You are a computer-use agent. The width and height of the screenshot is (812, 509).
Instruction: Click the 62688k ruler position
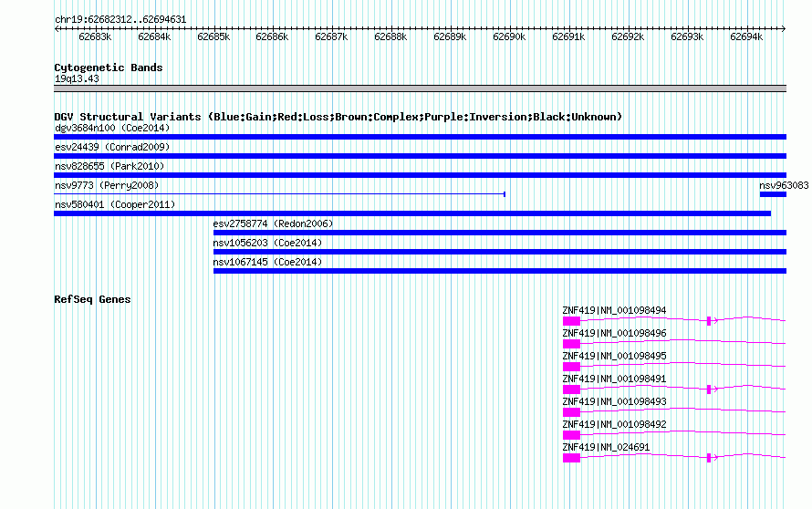coord(390,36)
